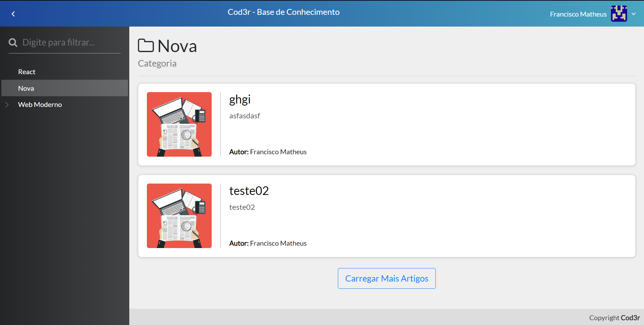This screenshot has height=325, width=644.
Task: Open the article titled ghgi
Action: tap(240, 99)
